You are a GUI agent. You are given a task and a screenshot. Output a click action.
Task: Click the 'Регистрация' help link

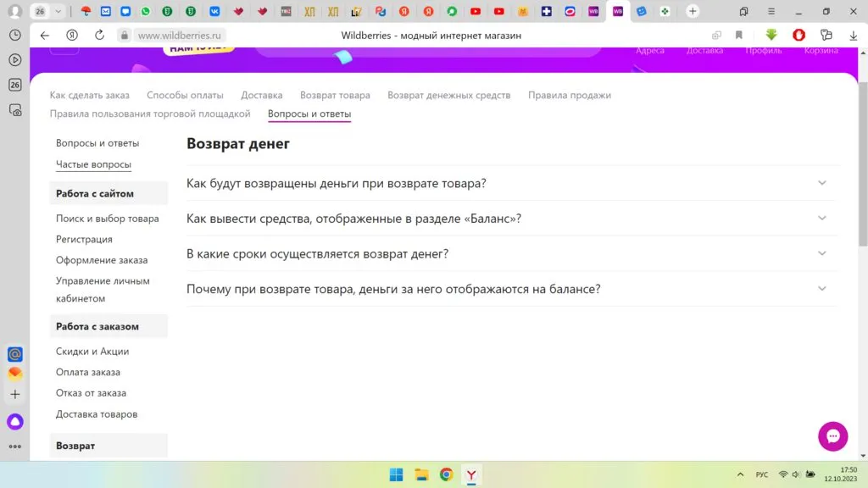pos(84,239)
